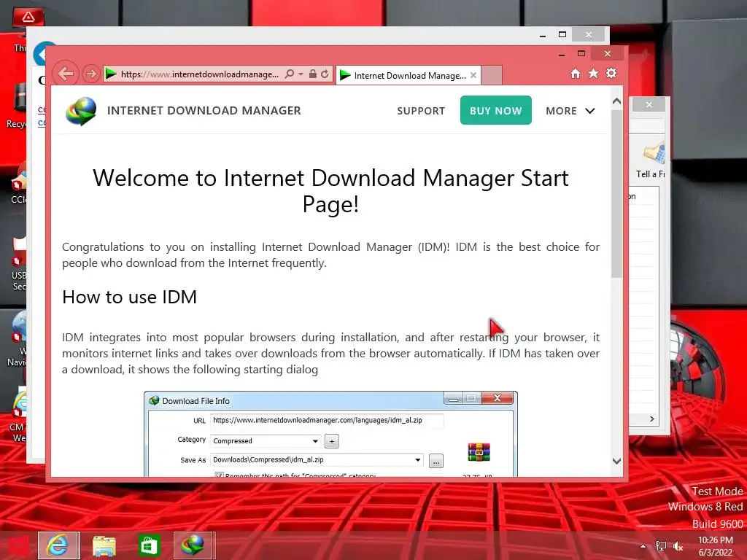The image size is (747, 560).
Task: Open the Category 'Compressed' dropdown
Action: point(266,441)
